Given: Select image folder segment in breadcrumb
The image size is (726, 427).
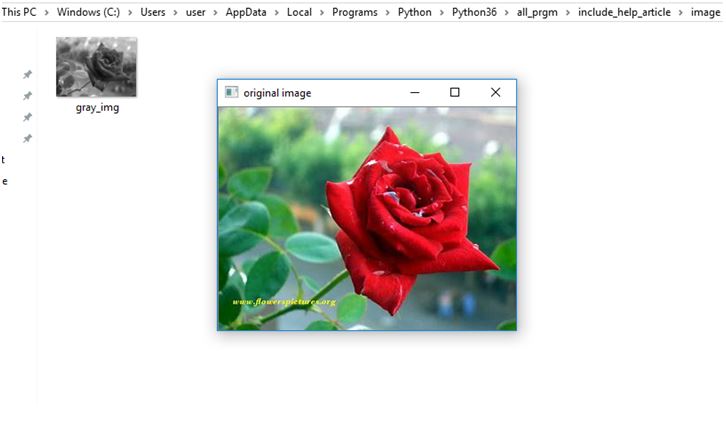Looking at the screenshot, I should click(x=705, y=13).
